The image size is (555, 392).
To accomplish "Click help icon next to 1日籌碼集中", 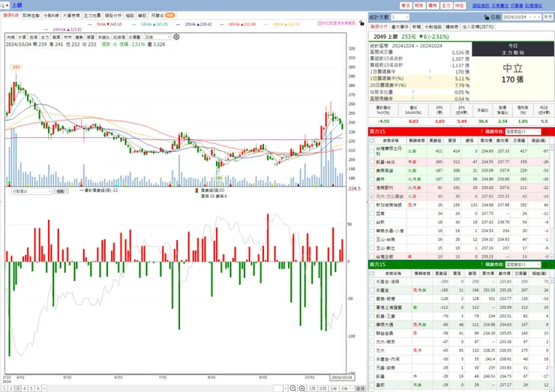I will (430, 72).
